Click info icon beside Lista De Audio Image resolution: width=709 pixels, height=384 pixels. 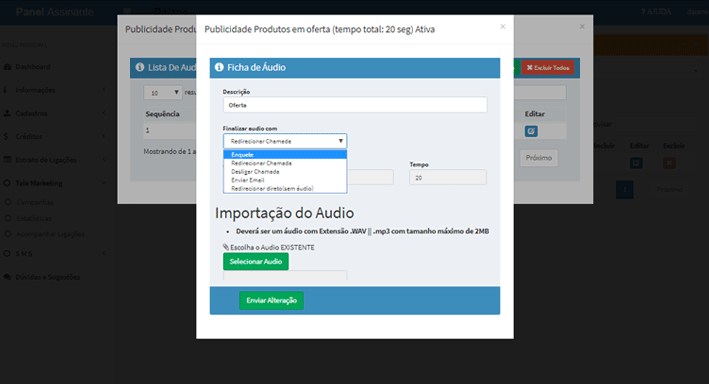click(x=140, y=67)
